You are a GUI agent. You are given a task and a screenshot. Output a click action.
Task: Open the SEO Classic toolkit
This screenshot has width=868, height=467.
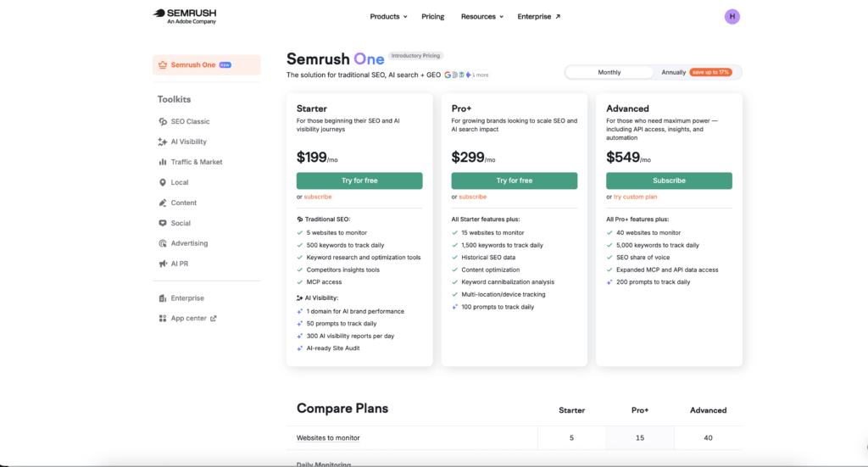point(190,121)
